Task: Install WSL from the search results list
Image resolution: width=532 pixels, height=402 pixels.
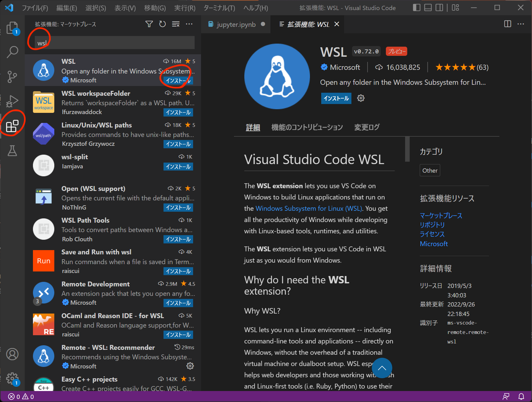Action: [x=178, y=81]
